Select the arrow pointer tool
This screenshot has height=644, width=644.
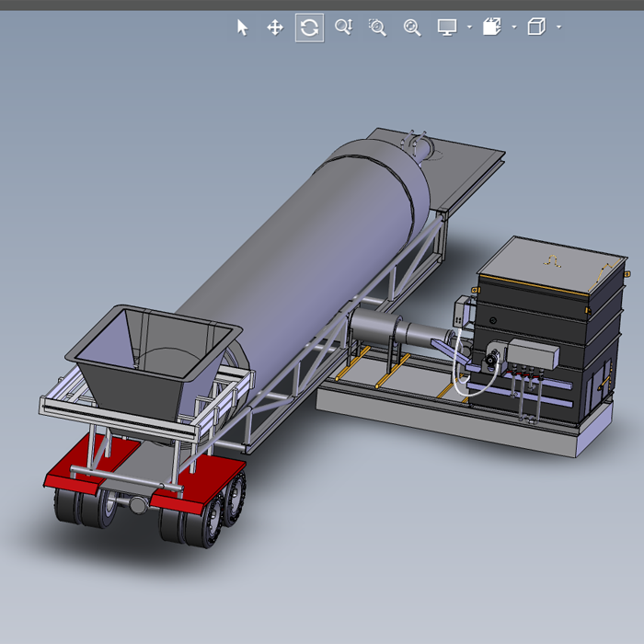click(x=242, y=28)
